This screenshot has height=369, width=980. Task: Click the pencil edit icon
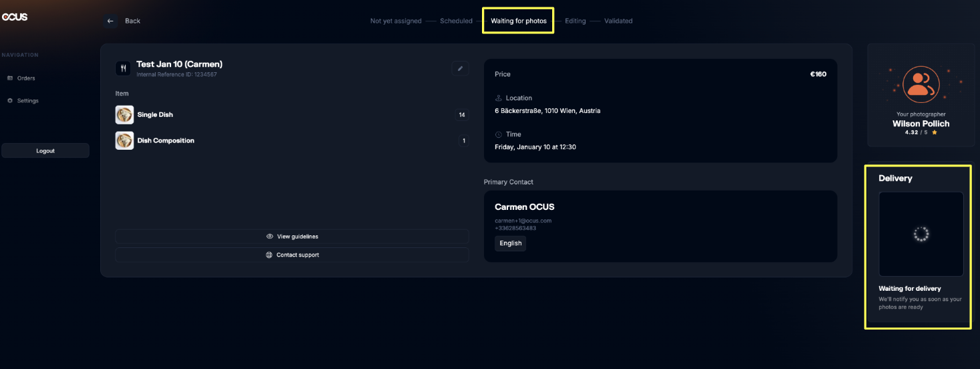click(x=460, y=68)
